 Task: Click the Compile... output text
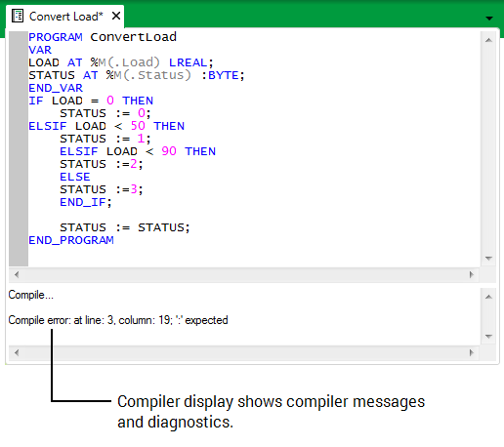tap(30, 295)
